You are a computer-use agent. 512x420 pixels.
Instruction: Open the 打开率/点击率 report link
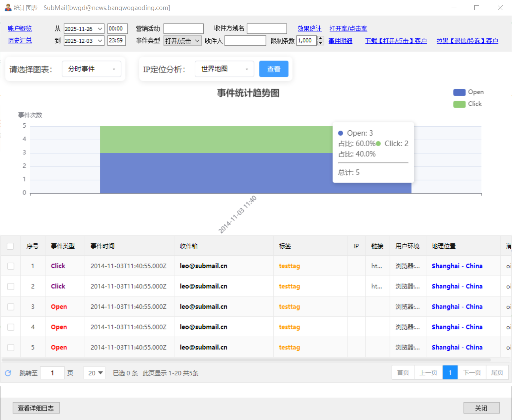point(348,28)
